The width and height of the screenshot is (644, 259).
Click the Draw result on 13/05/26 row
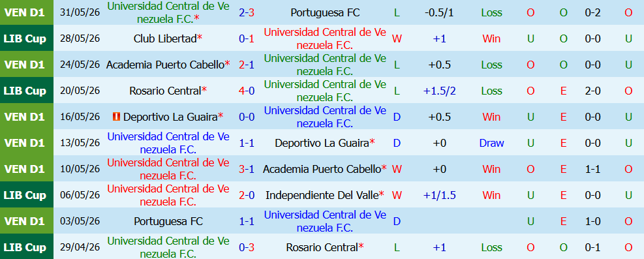(x=491, y=143)
